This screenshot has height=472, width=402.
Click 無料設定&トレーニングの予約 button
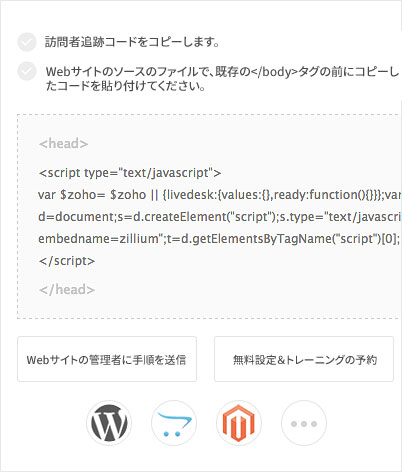(x=304, y=359)
